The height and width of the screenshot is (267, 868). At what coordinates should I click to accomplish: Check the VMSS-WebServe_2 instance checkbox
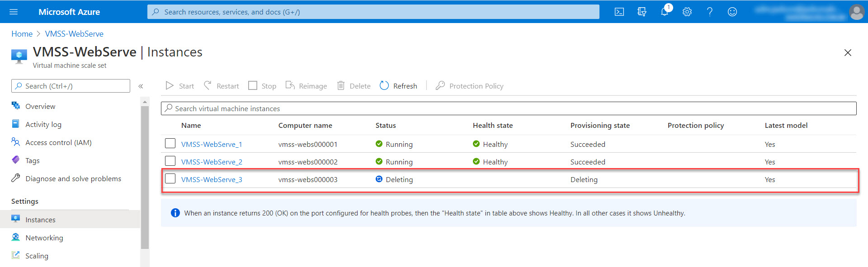(x=170, y=161)
